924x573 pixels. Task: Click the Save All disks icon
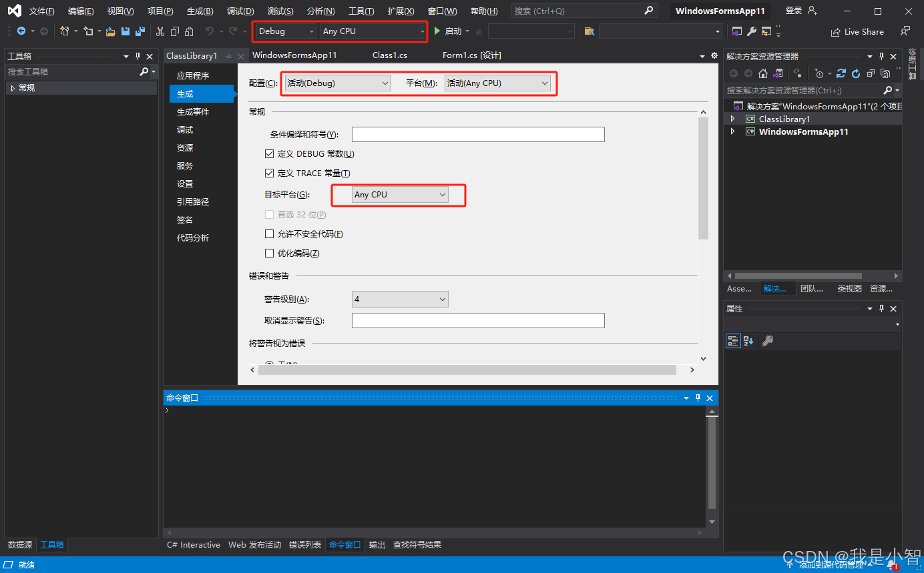click(x=140, y=31)
